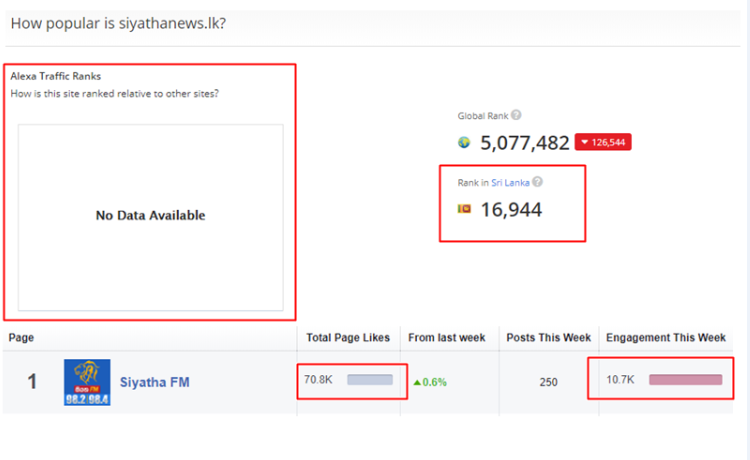Click the Siyatha FM logo thumbnail
This screenshot has width=750, height=460.
coord(87,382)
